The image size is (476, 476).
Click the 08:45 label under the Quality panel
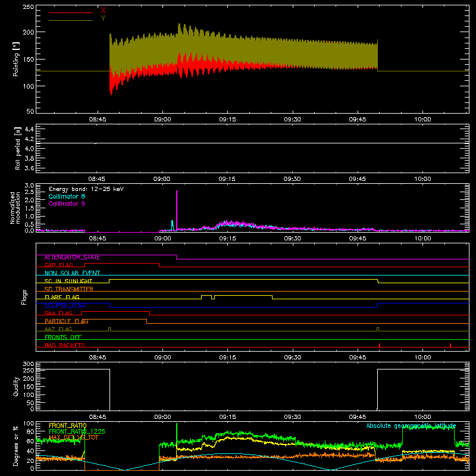coord(98,417)
